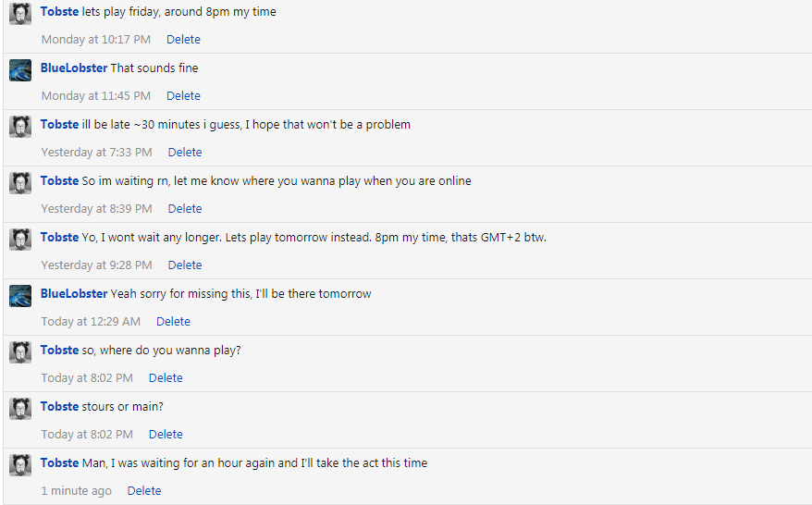This screenshot has width=812, height=505.
Task: Click Tobste's avatar beside "So im waiting rn"
Action: coord(20,183)
